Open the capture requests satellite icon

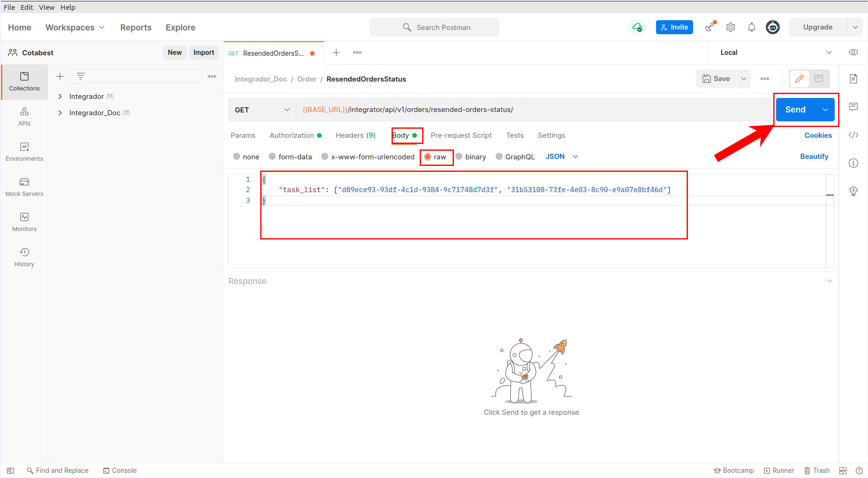click(710, 27)
